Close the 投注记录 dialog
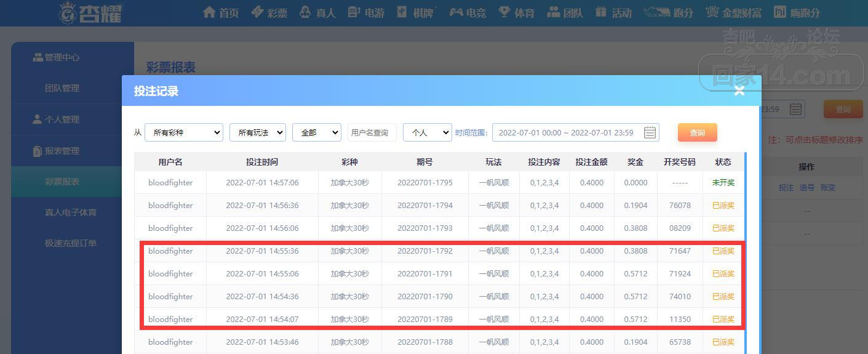Image resolution: width=868 pixels, height=354 pixels. 739,91
